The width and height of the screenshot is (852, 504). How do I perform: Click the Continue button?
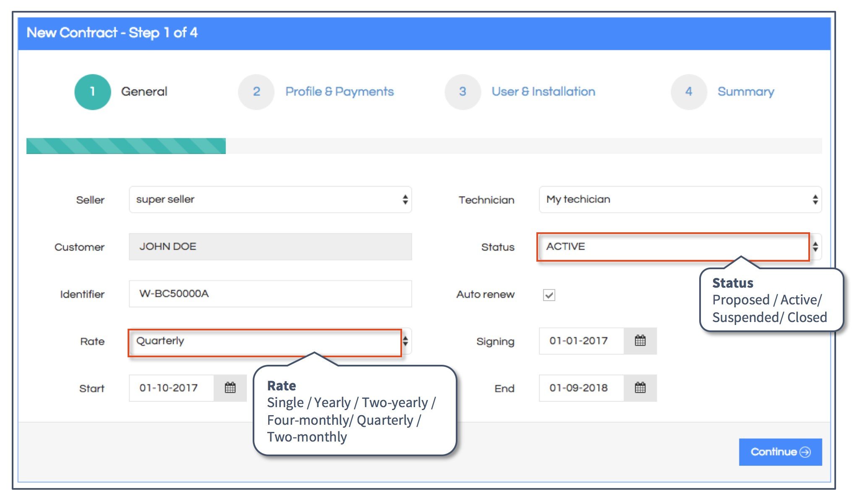pyautogui.click(x=780, y=452)
